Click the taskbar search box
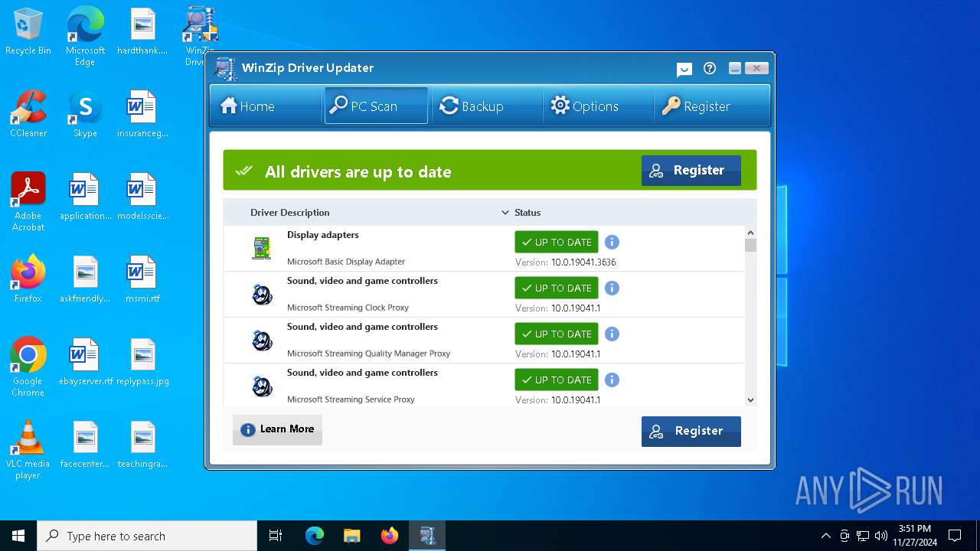The width and height of the screenshot is (980, 551). click(x=147, y=536)
